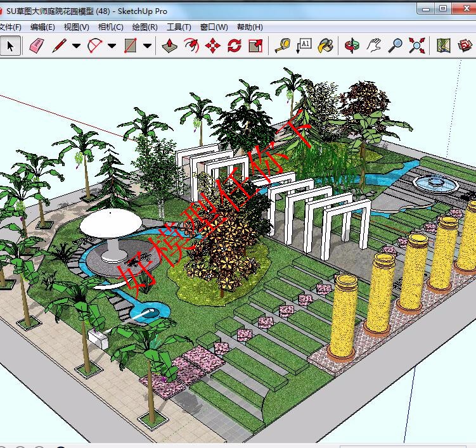Viewport: 476px width, 448px height.
Task: Minimize the SketchUp Pro window
Action: pyautogui.click(x=425, y=8)
